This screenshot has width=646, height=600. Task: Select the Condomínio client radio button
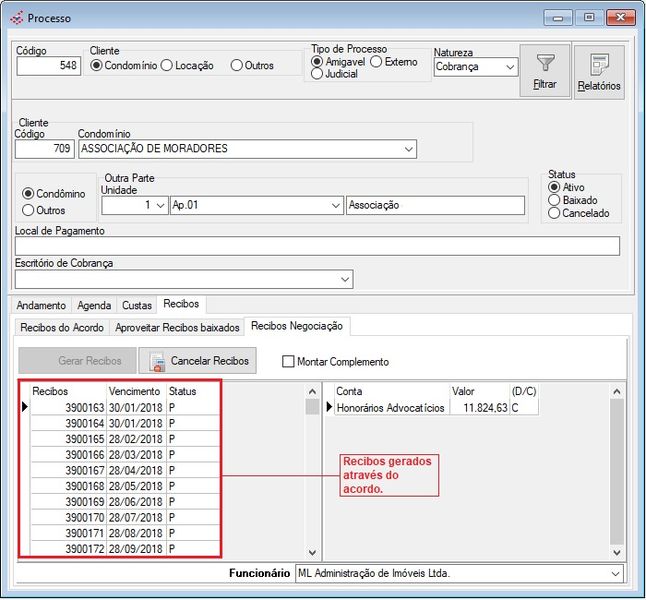click(97, 66)
